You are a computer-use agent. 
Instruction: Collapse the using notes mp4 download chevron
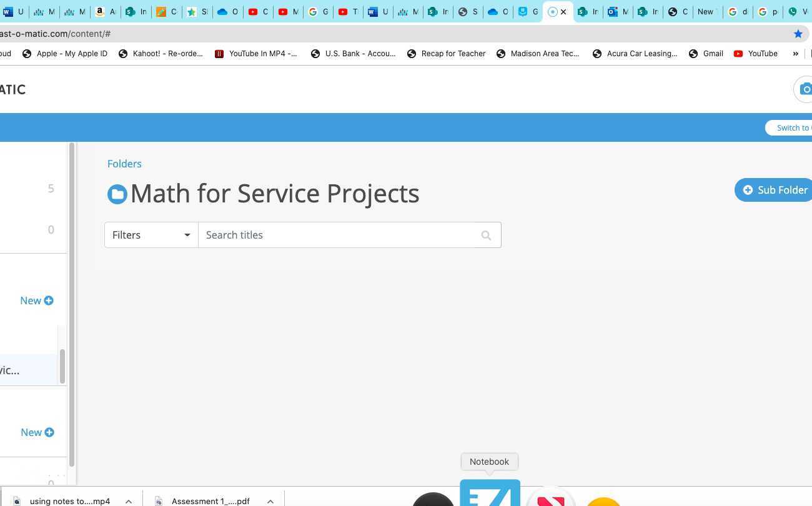click(129, 501)
